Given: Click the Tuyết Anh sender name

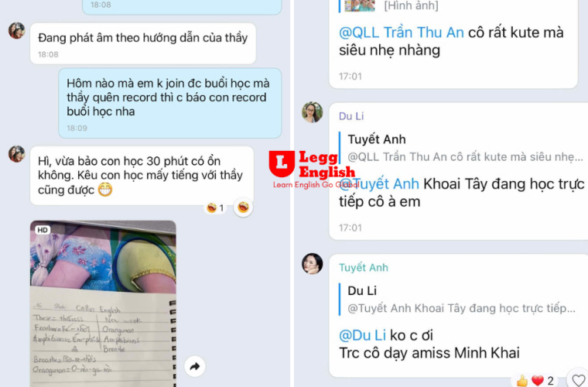Looking at the screenshot, I should coord(364,268).
